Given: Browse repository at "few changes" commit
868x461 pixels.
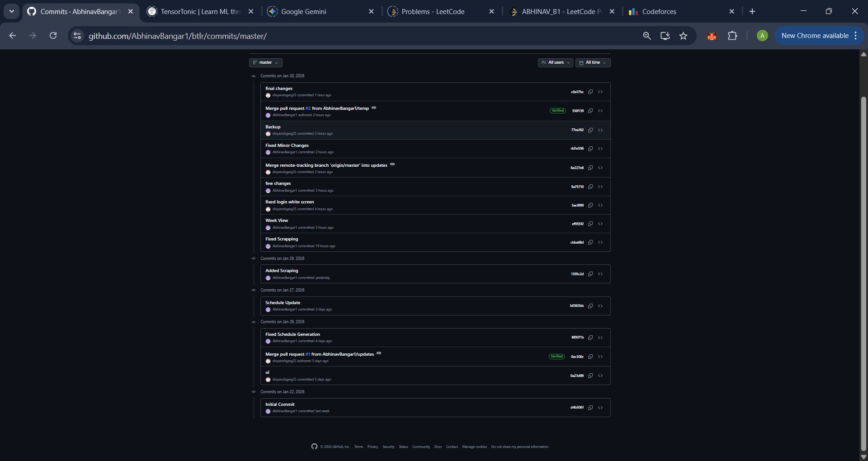Looking at the screenshot, I should (600, 187).
